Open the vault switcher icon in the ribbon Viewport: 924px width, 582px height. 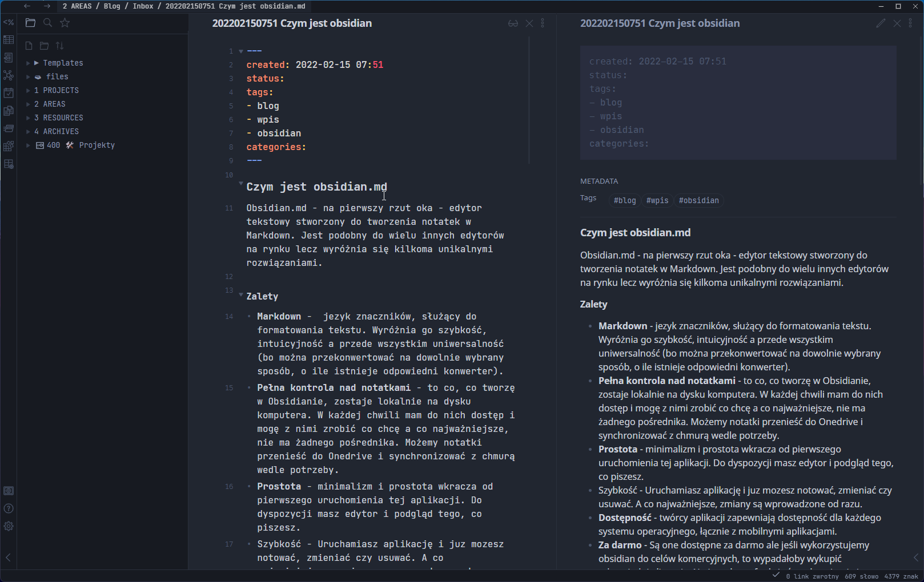pos(9,491)
